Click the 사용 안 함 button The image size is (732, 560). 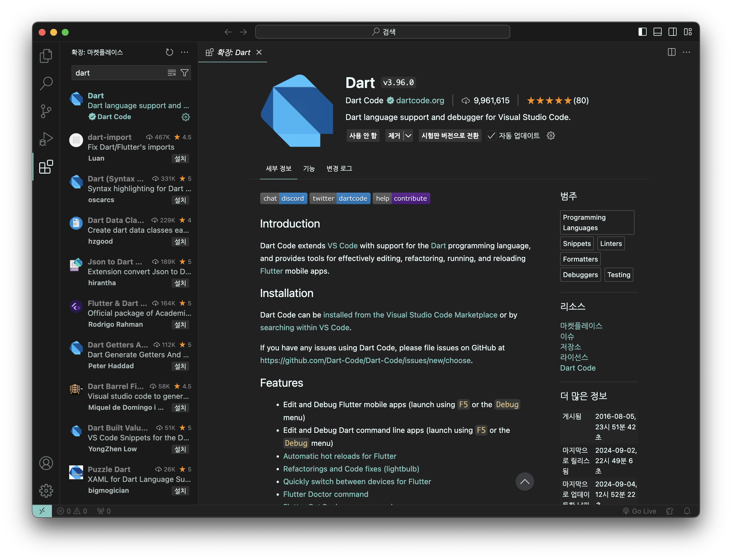[x=363, y=136]
